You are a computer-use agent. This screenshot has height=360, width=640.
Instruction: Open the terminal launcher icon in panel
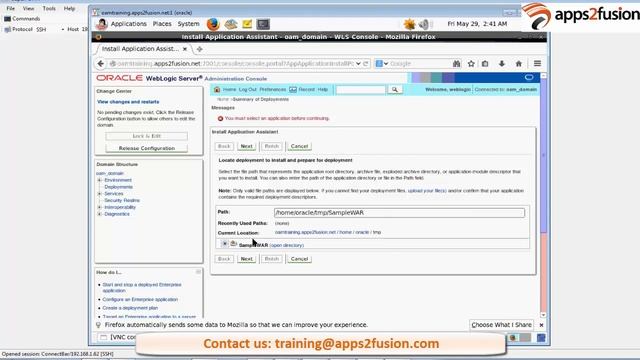pyautogui.click(x=263, y=24)
